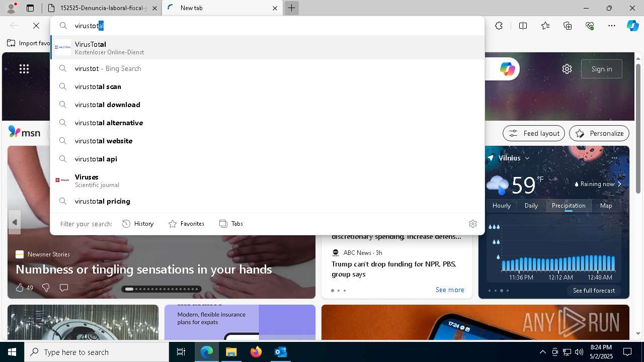Open the See full forecast link
The image size is (644, 362).
coord(594,291)
